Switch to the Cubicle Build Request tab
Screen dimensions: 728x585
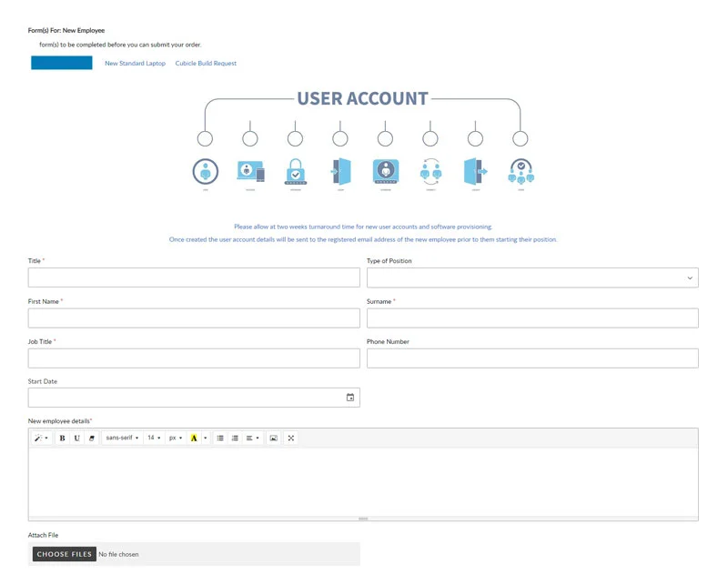[206, 63]
